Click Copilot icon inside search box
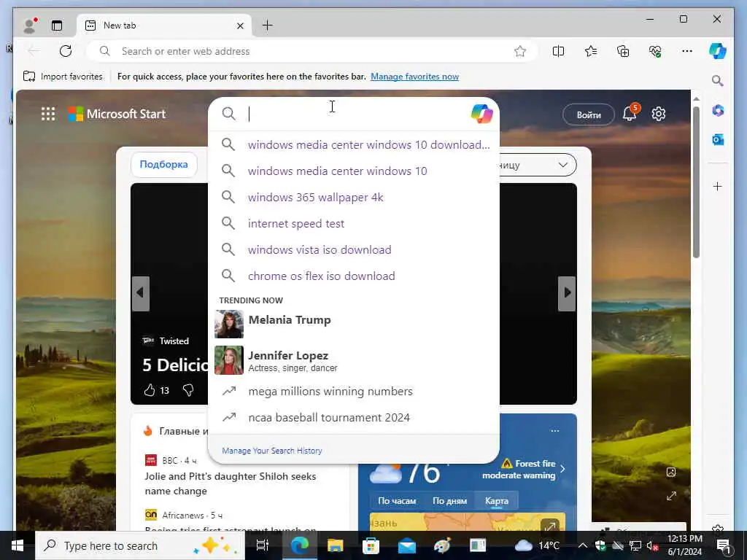The width and height of the screenshot is (747, 560). (481, 114)
